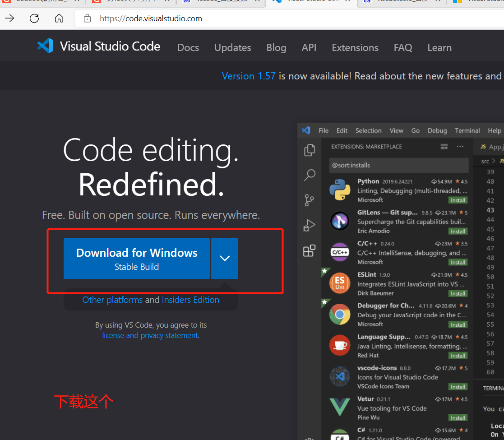Click the C/C++ extension icon
Viewport: 504px width, 440px height.
pos(340,252)
